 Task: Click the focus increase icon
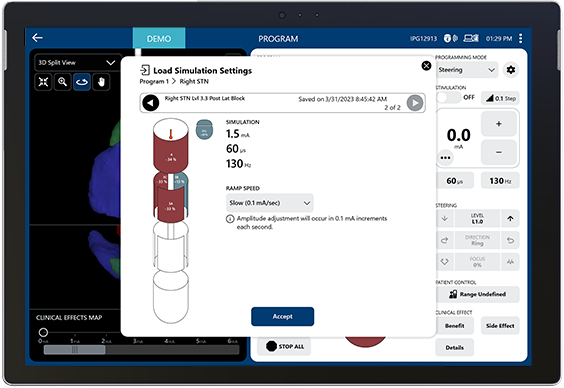[510, 262]
